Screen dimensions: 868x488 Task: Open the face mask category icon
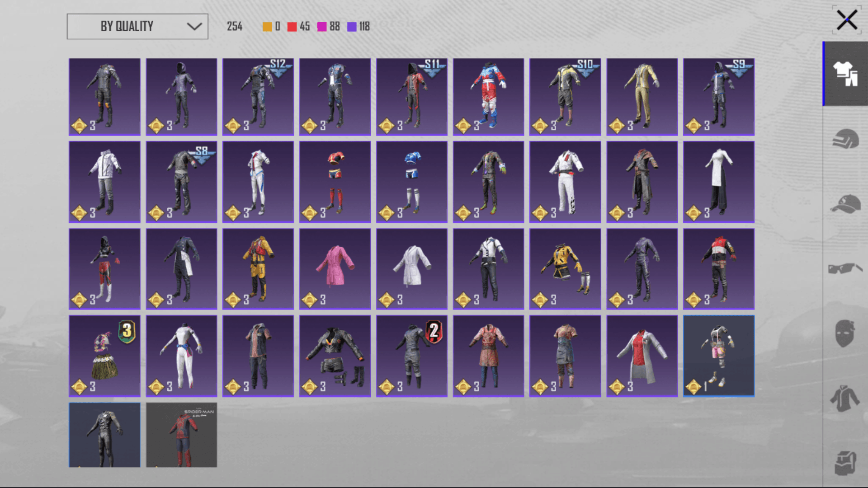pyautogui.click(x=844, y=333)
